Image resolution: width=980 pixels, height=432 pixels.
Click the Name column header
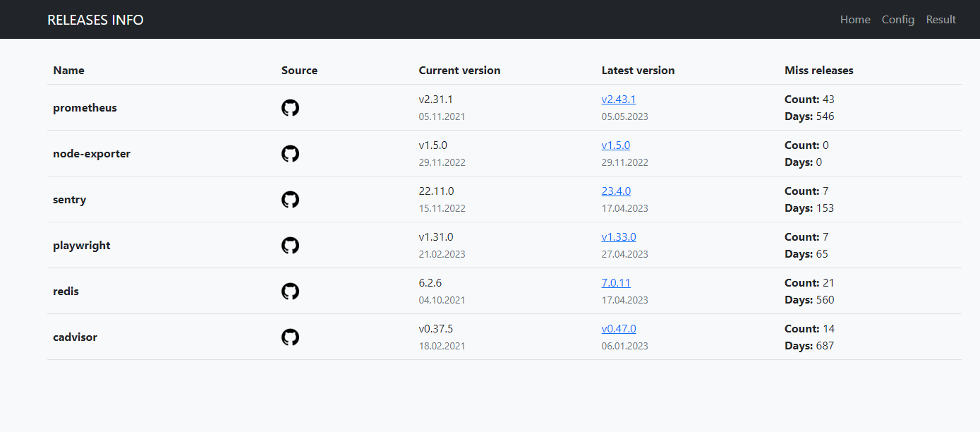coord(68,71)
